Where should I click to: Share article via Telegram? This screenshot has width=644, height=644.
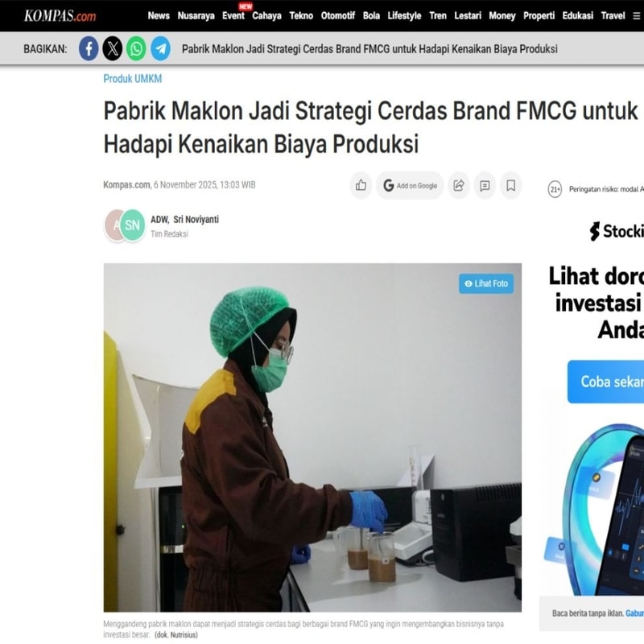[160, 49]
